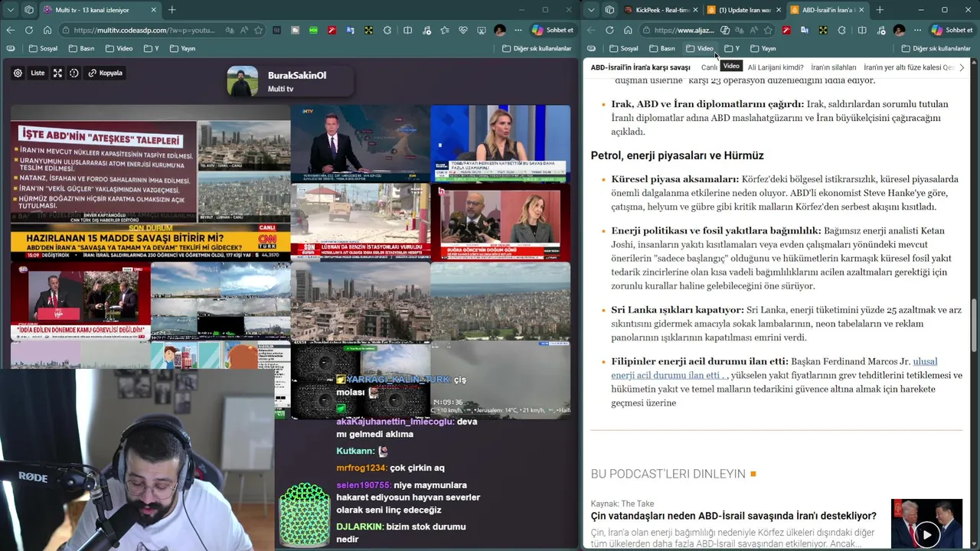This screenshot has height=551, width=980.
Task: Open extensions puzzle icon in right browser
Action: 841,30
